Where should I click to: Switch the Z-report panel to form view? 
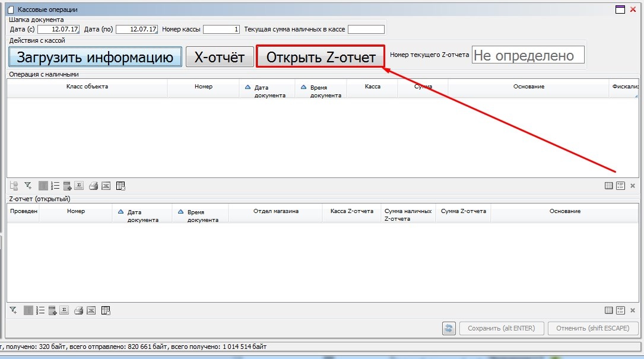click(x=620, y=310)
